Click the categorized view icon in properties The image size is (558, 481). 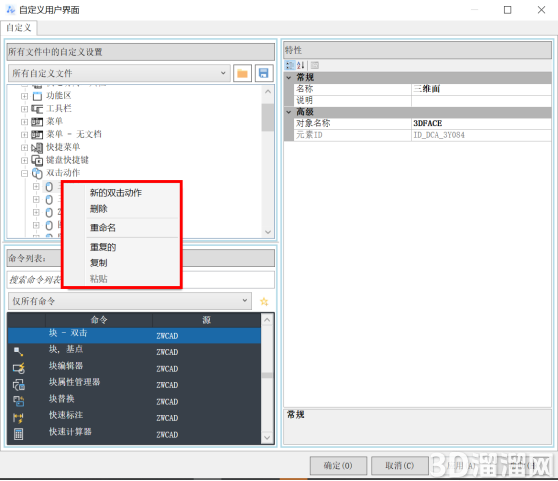click(290, 65)
